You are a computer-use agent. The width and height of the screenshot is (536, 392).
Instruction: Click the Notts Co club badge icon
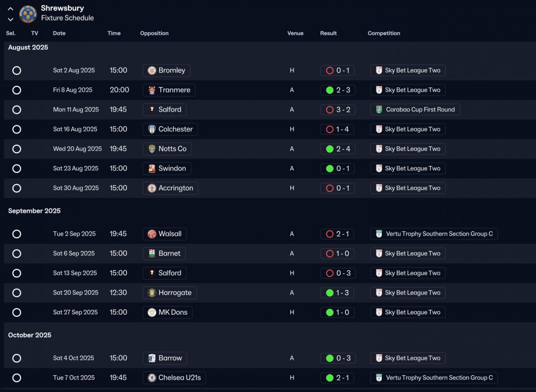[x=152, y=149]
